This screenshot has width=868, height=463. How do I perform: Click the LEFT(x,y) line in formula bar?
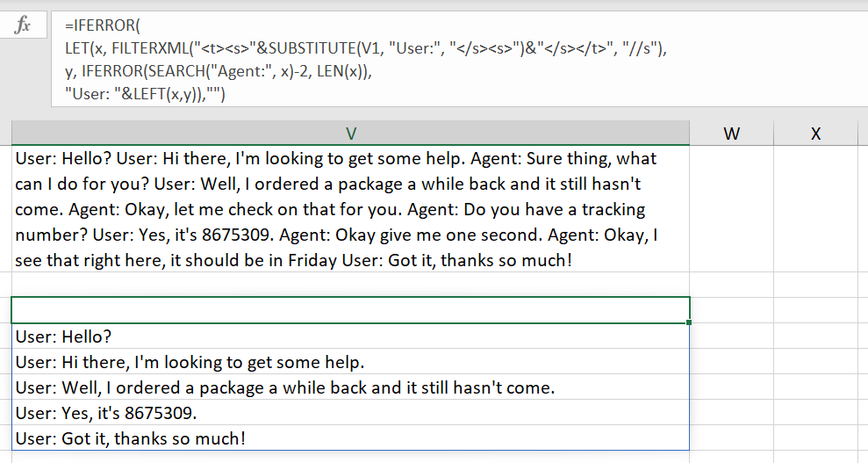[x=145, y=94]
